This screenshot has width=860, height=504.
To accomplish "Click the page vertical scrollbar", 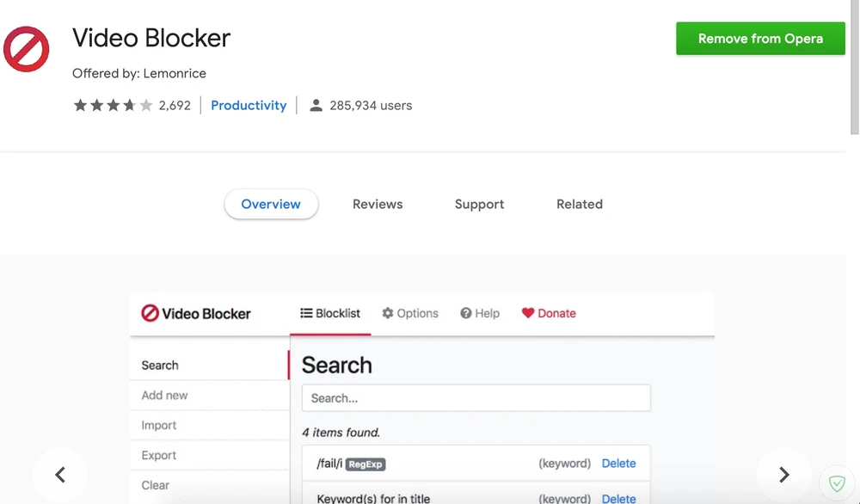I will pos(854,69).
